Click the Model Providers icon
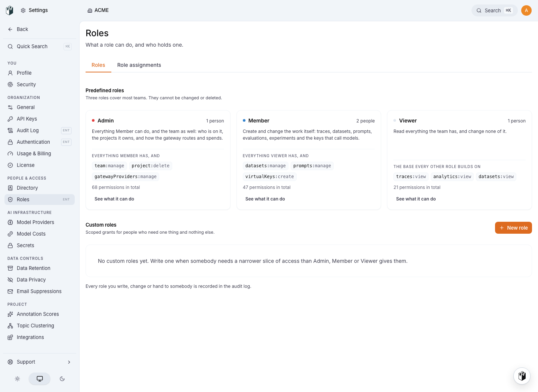The image size is (538, 392). 10,222
